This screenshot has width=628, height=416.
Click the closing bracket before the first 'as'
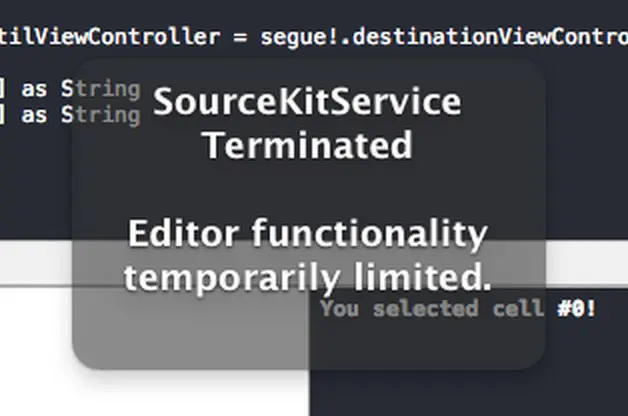(2, 89)
